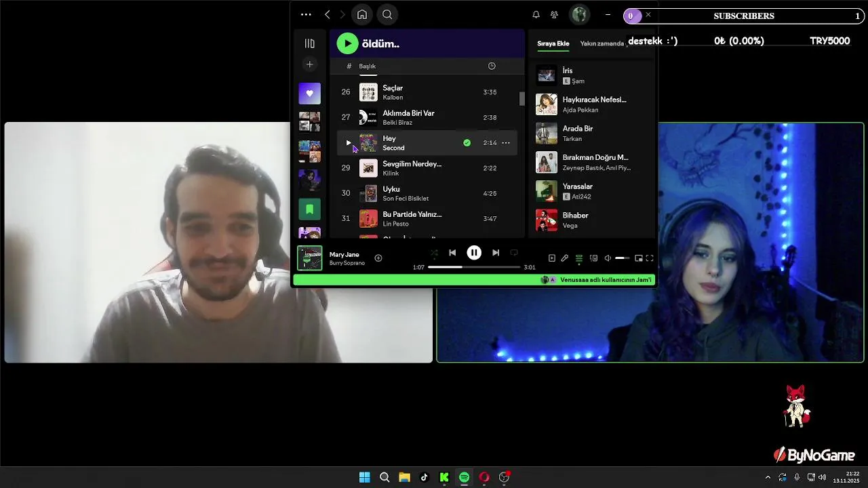
Task: Open the Spotify search icon
Action: pos(387,14)
